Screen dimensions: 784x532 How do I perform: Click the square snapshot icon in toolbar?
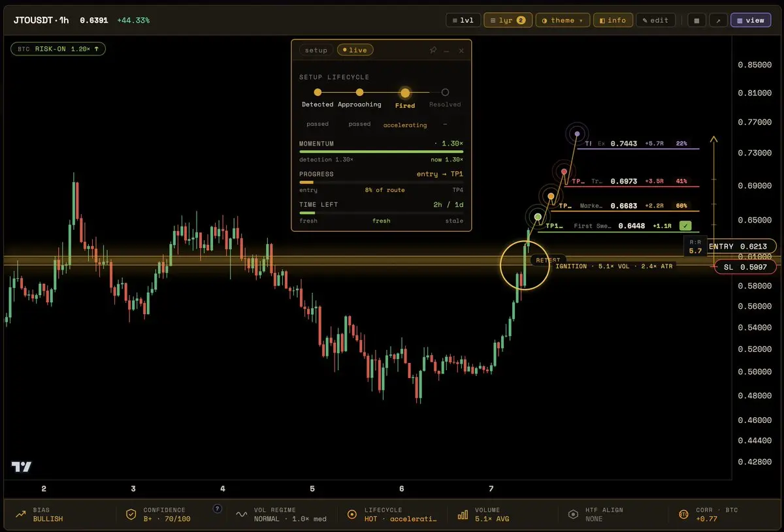tap(696, 20)
